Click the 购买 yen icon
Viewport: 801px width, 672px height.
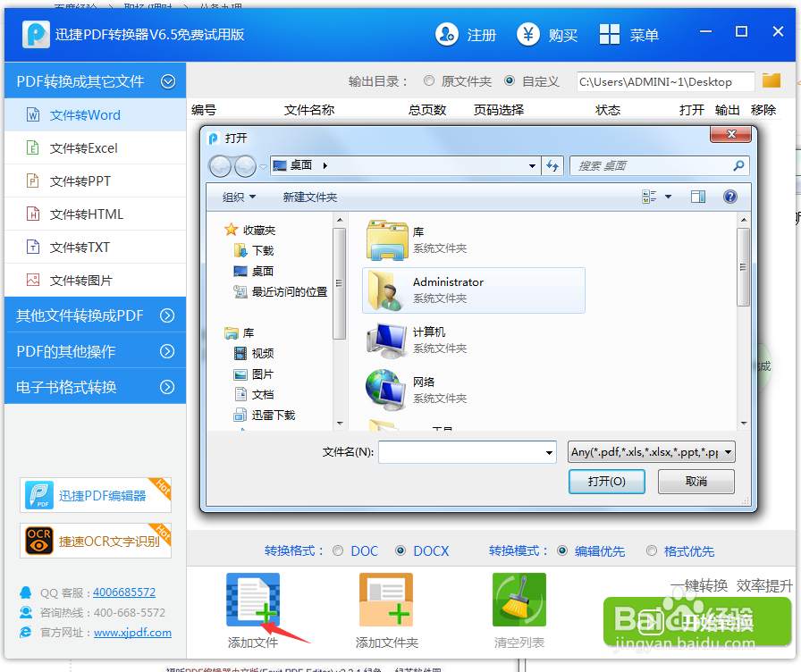point(528,35)
